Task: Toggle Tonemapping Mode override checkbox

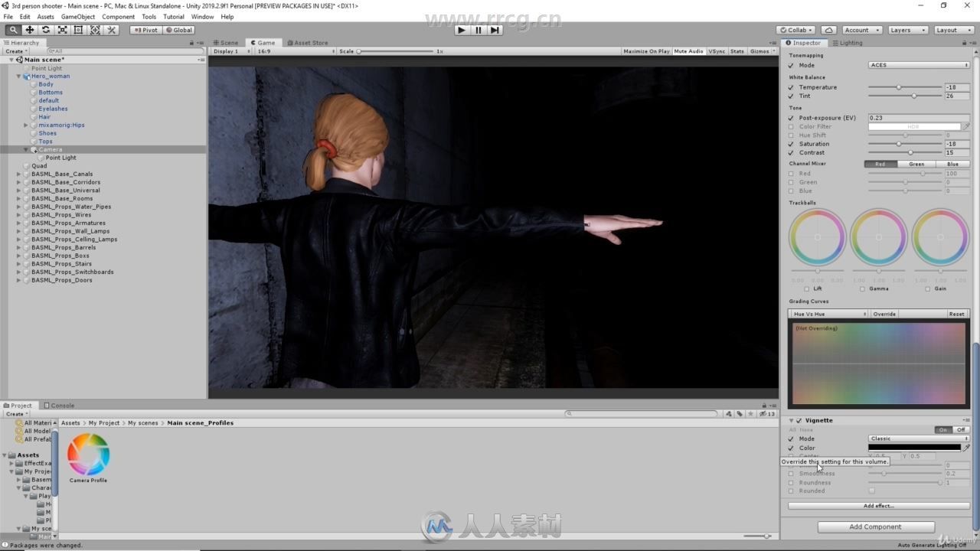Action: coord(792,65)
